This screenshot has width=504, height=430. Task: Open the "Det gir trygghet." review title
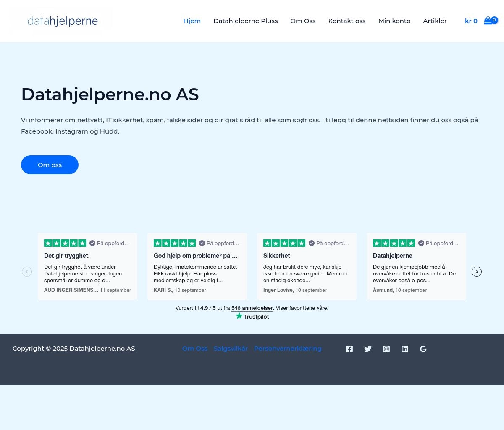click(67, 256)
